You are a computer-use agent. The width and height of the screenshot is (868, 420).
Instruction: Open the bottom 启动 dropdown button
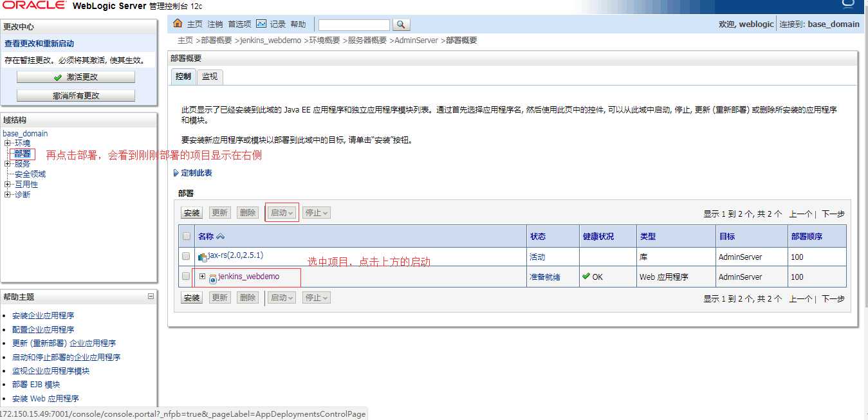tap(282, 297)
